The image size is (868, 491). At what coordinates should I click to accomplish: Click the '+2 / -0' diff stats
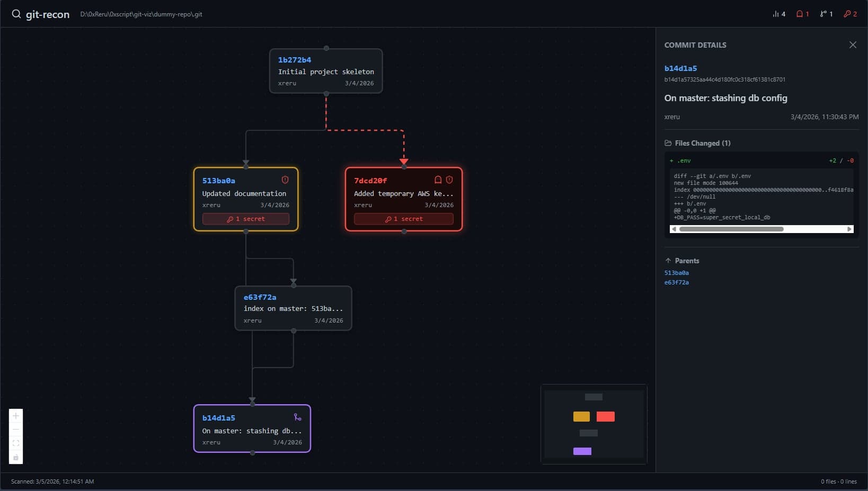(x=842, y=160)
